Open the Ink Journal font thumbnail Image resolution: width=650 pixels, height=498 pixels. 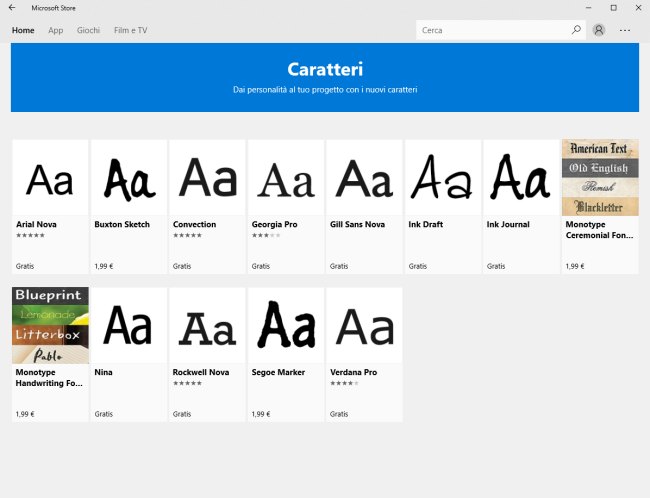(x=521, y=177)
